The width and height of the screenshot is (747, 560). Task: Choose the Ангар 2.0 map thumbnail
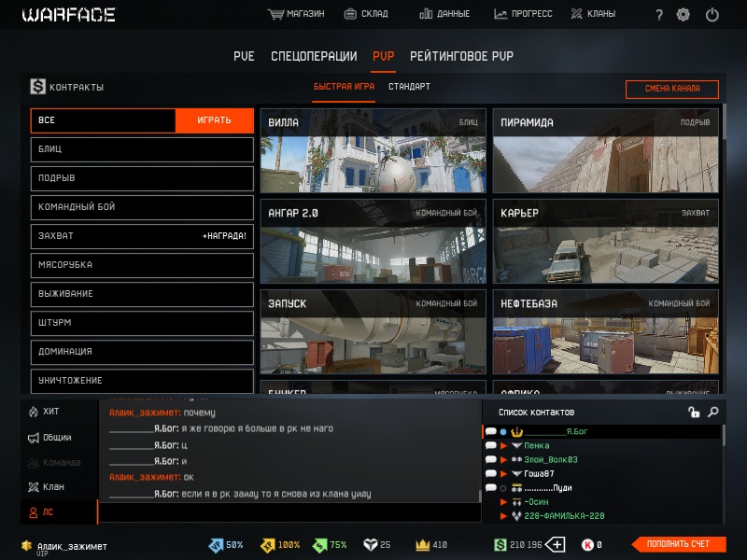pyautogui.click(x=373, y=241)
